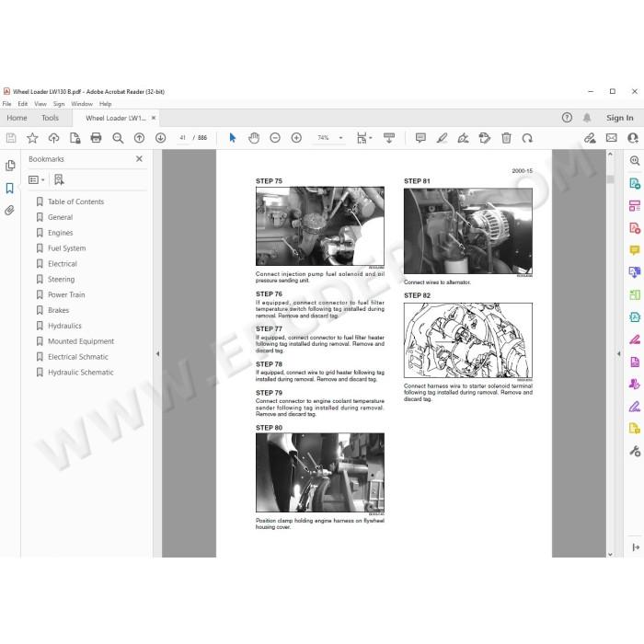Collapse the left navigation pane arrow
This screenshot has height=644, width=644.
click(x=157, y=353)
